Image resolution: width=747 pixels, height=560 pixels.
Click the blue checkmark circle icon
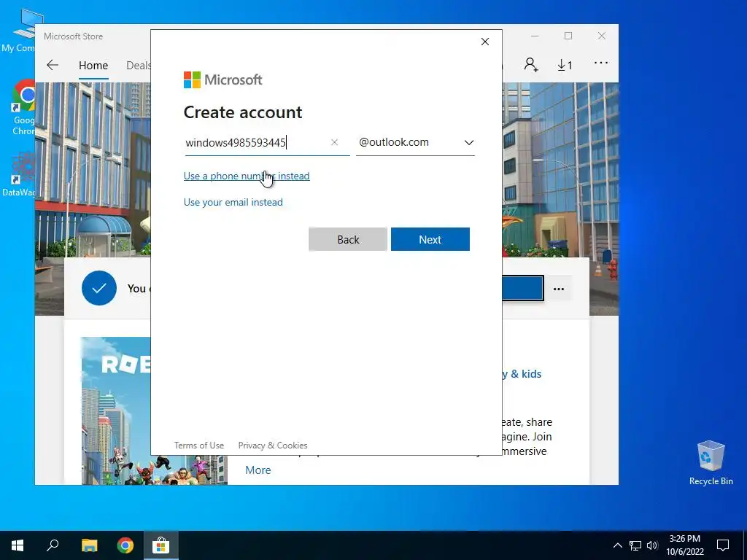[x=99, y=288]
